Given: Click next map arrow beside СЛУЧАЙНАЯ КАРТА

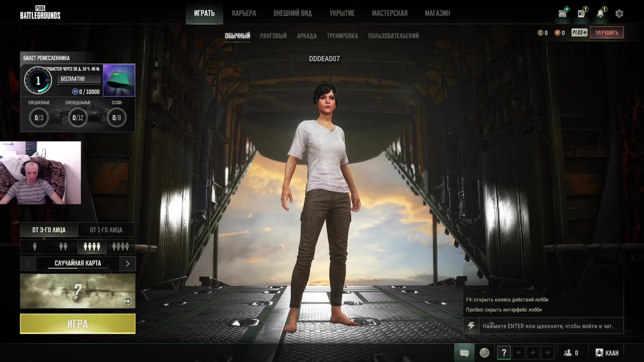Looking at the screenshot, I should tap(128, 263).
